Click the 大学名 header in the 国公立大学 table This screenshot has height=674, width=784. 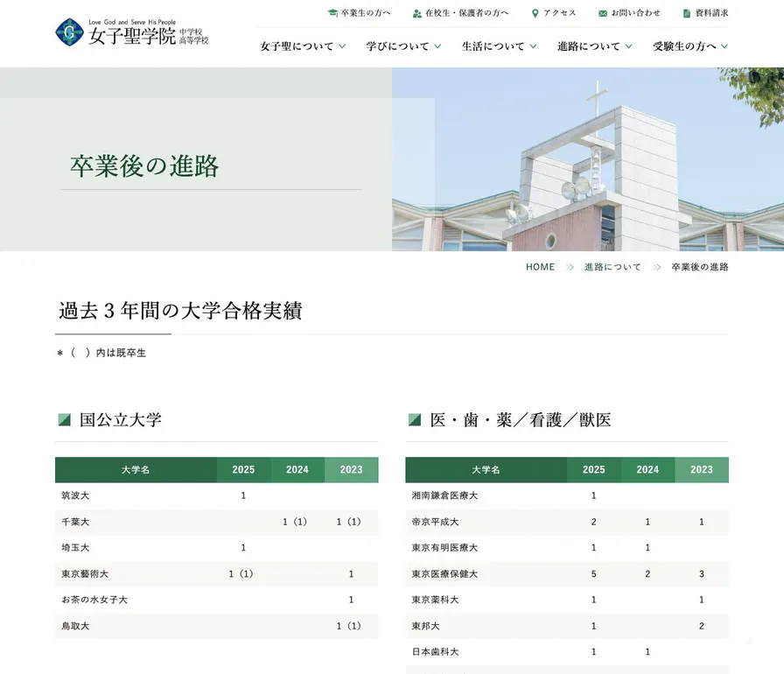pos(136,469)
